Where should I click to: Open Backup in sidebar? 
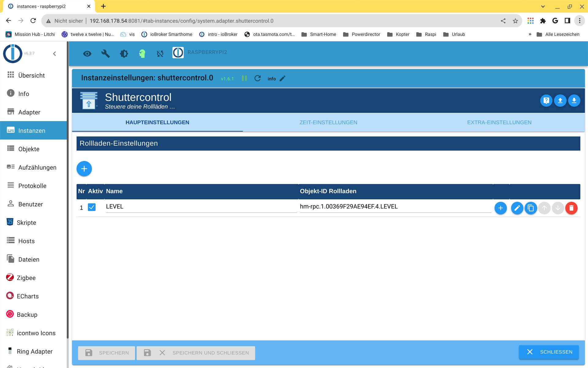[x=33, y=315]
